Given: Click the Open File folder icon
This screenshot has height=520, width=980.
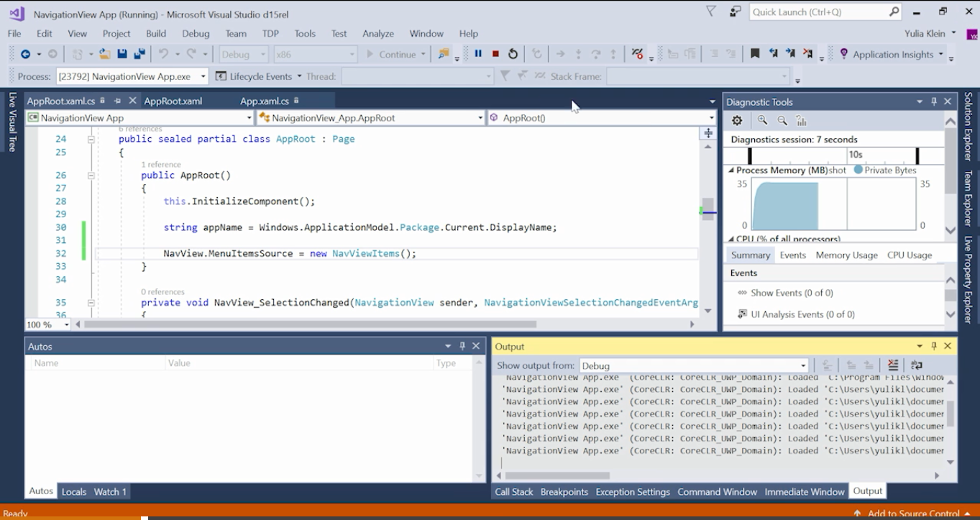Looking at the screenshot, I should coord(104,54).
